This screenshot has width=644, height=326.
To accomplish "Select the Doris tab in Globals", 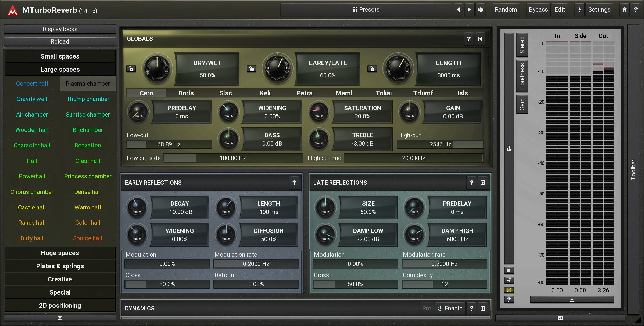I will 186,93.
